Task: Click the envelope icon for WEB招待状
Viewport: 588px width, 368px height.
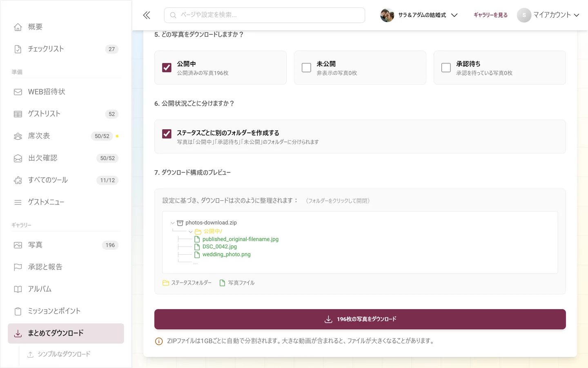Action: click(18, 92)
